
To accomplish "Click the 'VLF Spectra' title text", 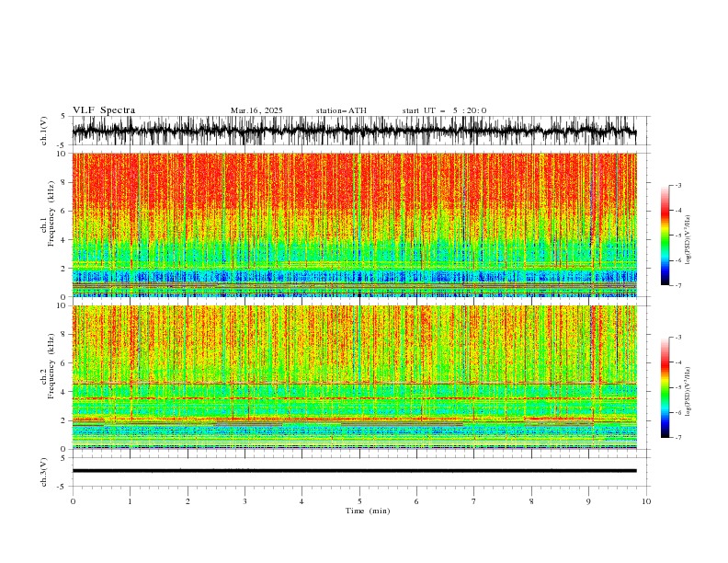I will pyautogui.click(x=104, y=110).
